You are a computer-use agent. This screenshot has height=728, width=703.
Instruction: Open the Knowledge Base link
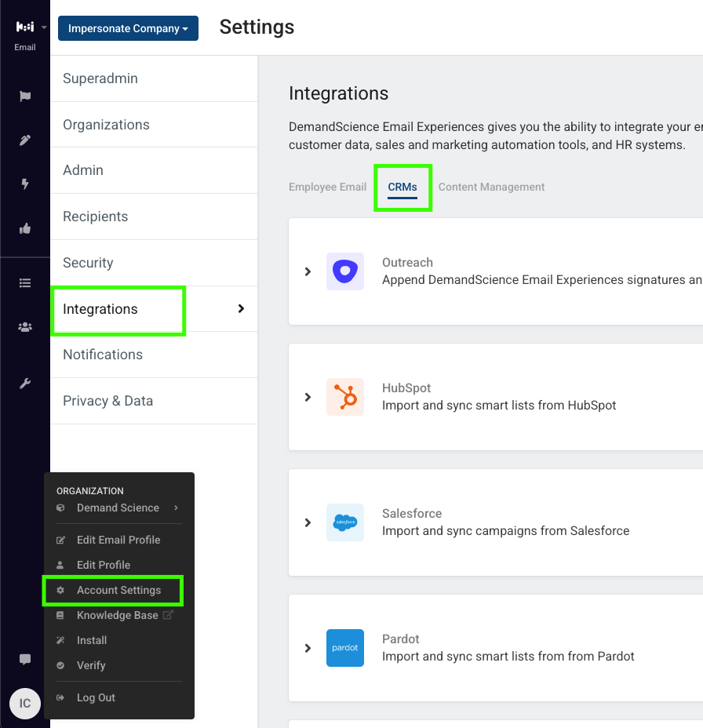tap(118, 615)
